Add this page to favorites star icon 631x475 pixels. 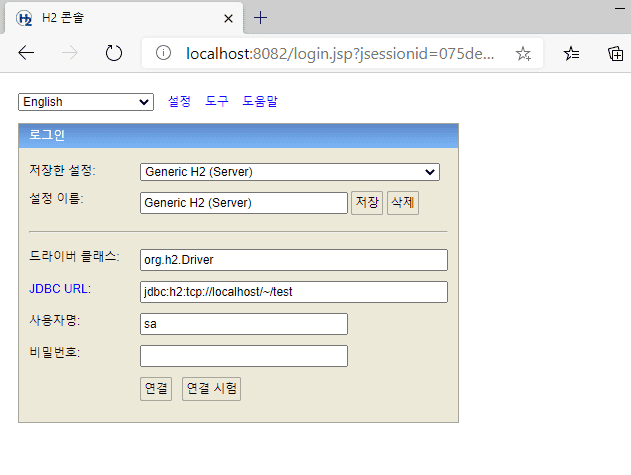point(523,53)
